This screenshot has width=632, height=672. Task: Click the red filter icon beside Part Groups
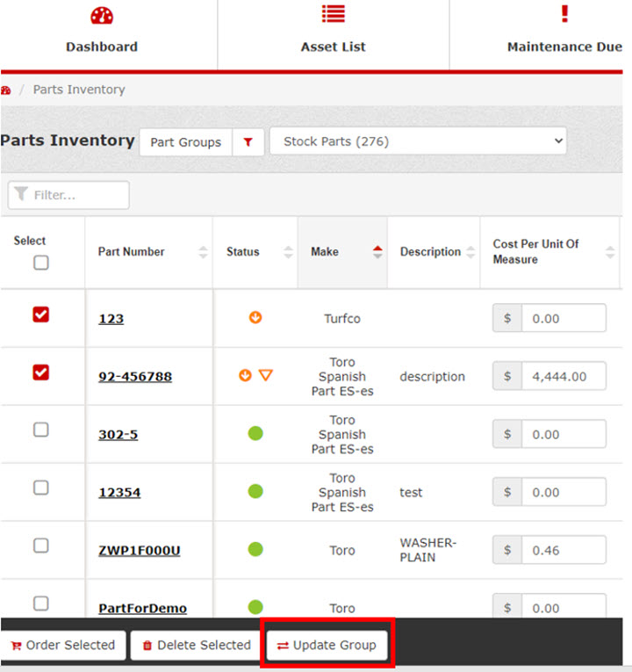[x=248, y=142]
